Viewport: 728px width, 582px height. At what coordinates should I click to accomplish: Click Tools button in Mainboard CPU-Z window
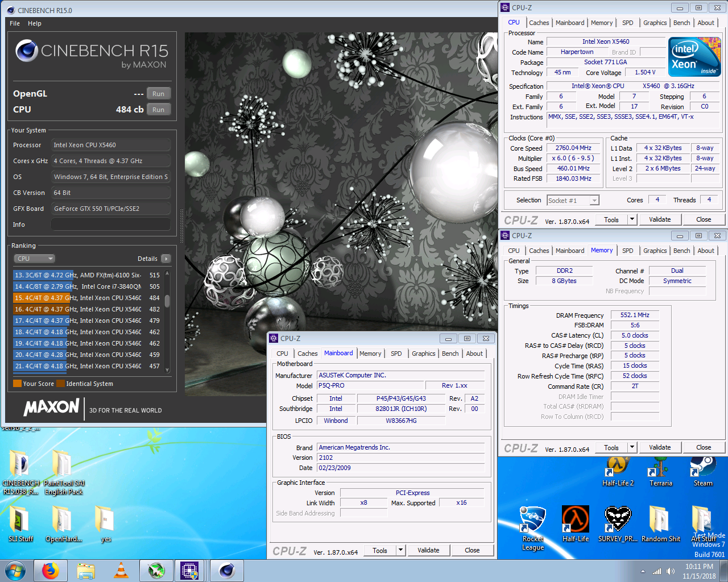(380, 550)
